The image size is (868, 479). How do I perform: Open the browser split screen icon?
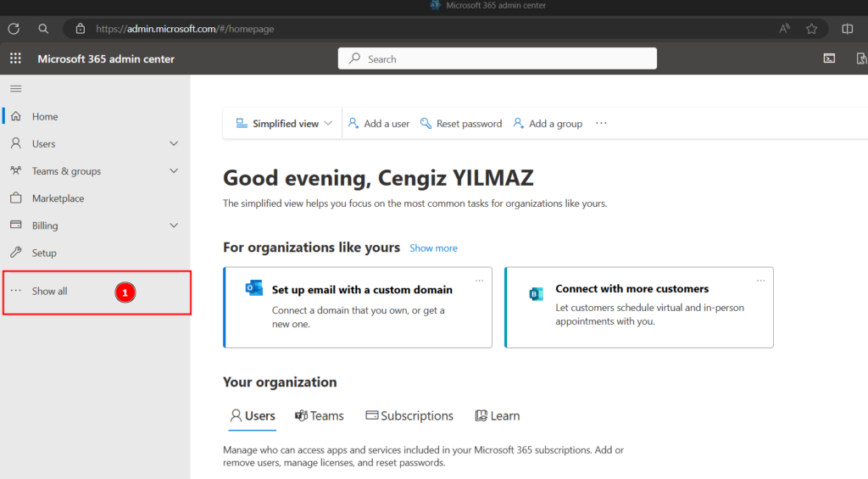pyautogui.click(x=847, y=29)
